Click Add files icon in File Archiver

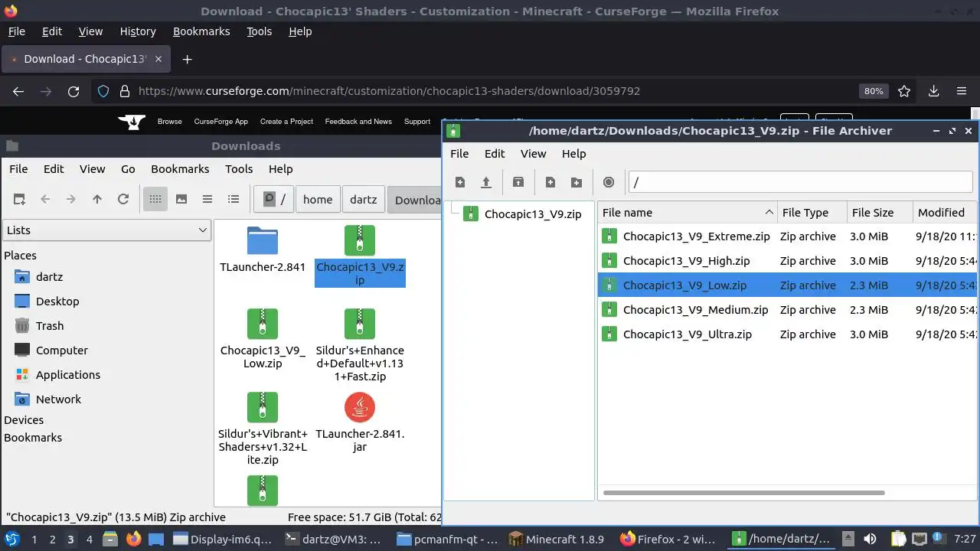(550, 182)
